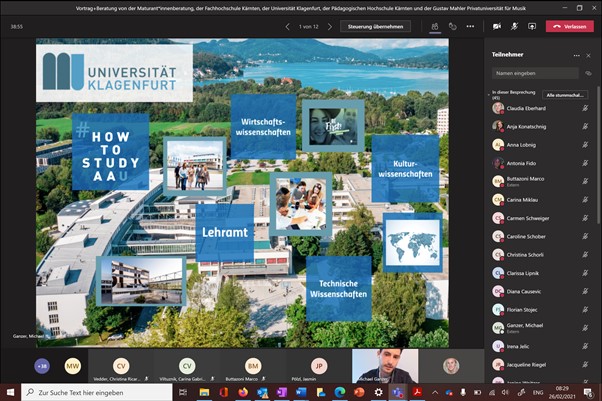Viewport: 602px width, 401px height.
Task: Collapse the In dieser Besprechung section
Action: coord(489,94)
